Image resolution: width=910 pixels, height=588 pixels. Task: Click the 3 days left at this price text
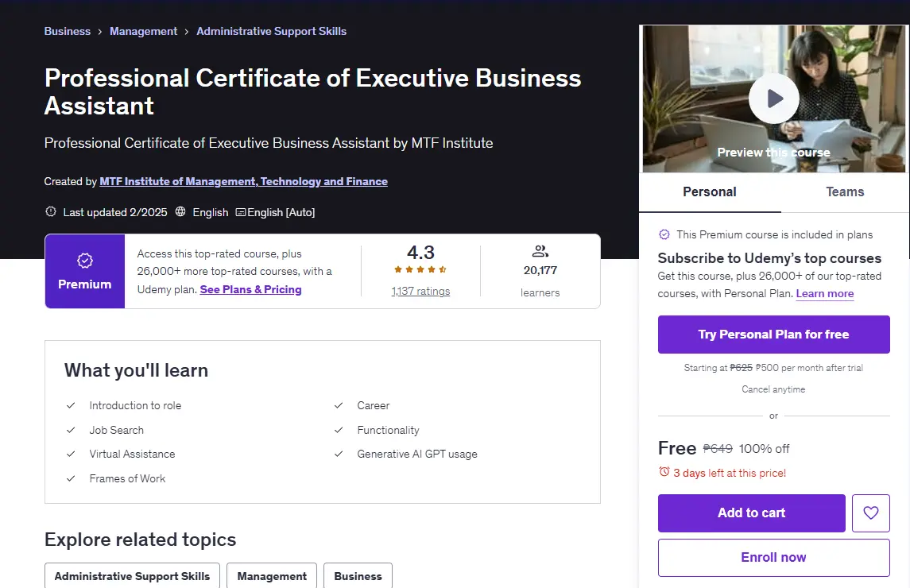[x=730, y=473]
